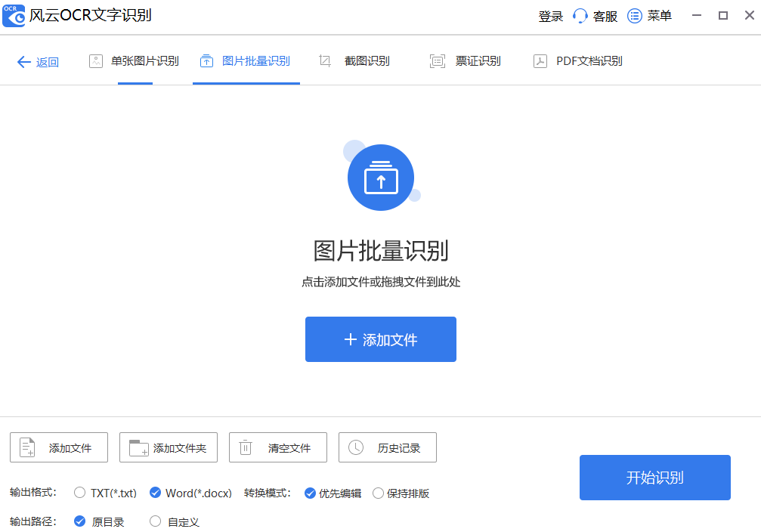Choose 保持排版 conversion mode
The height and width of the screenshot is (532, 761).
(x=401, y=493)
